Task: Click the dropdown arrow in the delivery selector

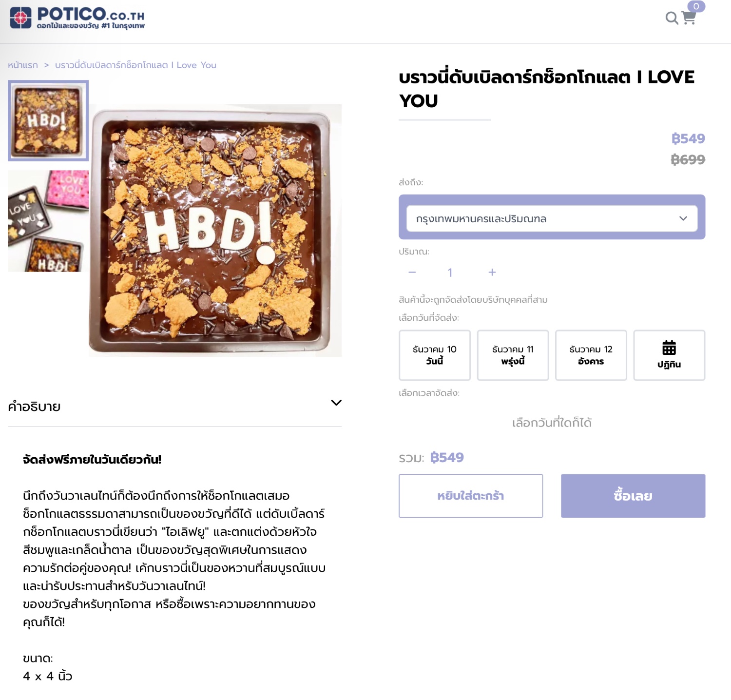Action: point(683,218)
